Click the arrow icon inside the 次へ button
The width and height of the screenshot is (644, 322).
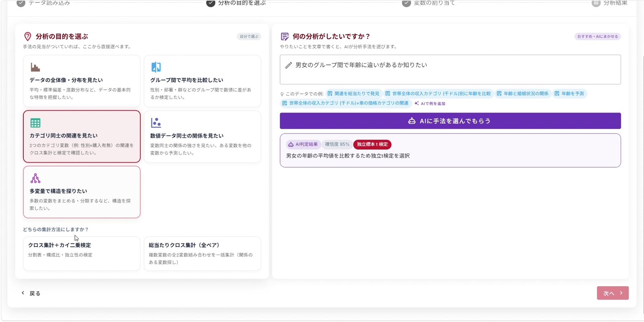tap(621, 293)
